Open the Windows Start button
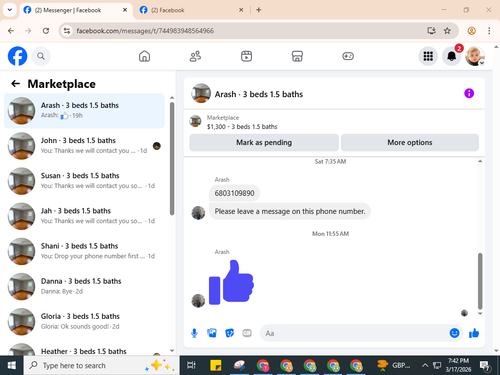500x375 pixels. click(12, 365)
